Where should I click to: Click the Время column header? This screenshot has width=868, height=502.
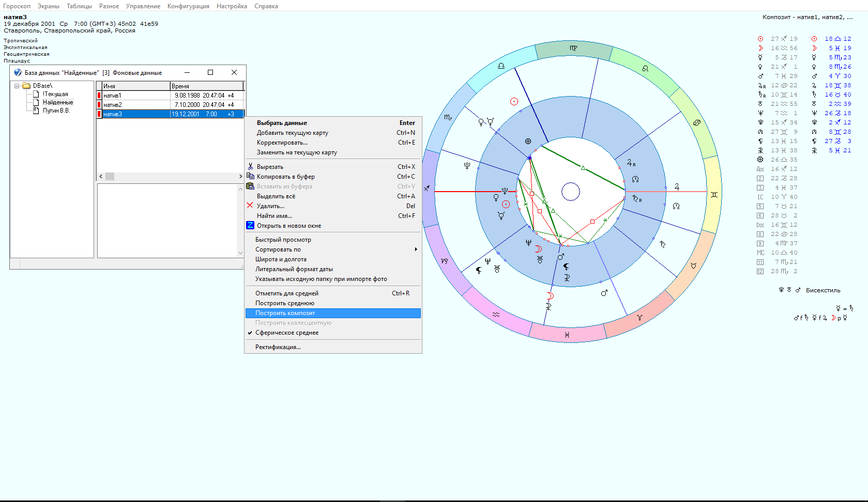(x=206, y=86)
